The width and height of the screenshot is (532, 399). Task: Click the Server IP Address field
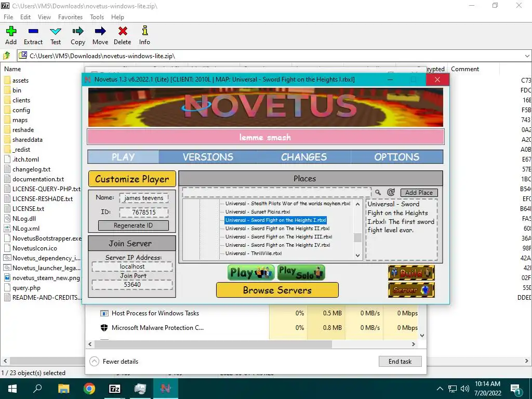(132, 267)
